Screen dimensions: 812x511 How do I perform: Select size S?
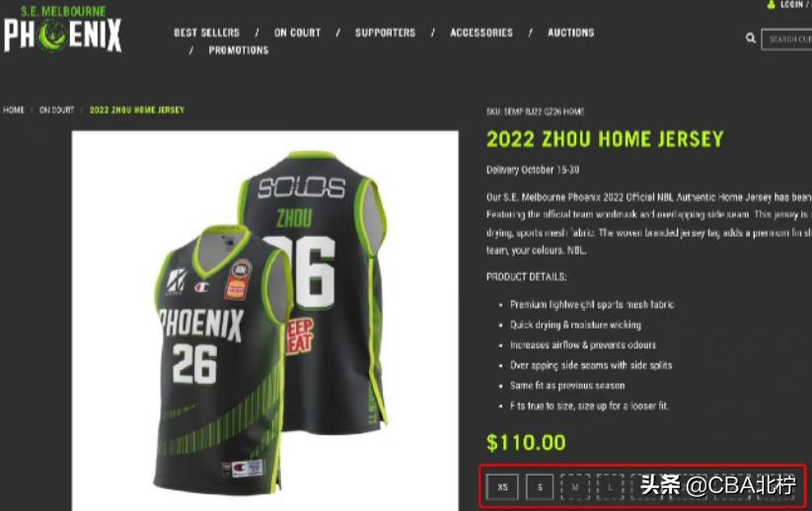[540, 487]
